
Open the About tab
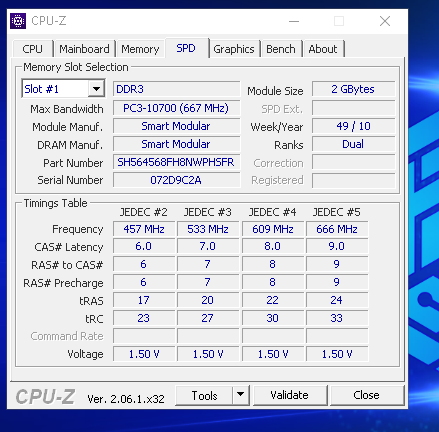pyautogui.click(x=323, y=49)
